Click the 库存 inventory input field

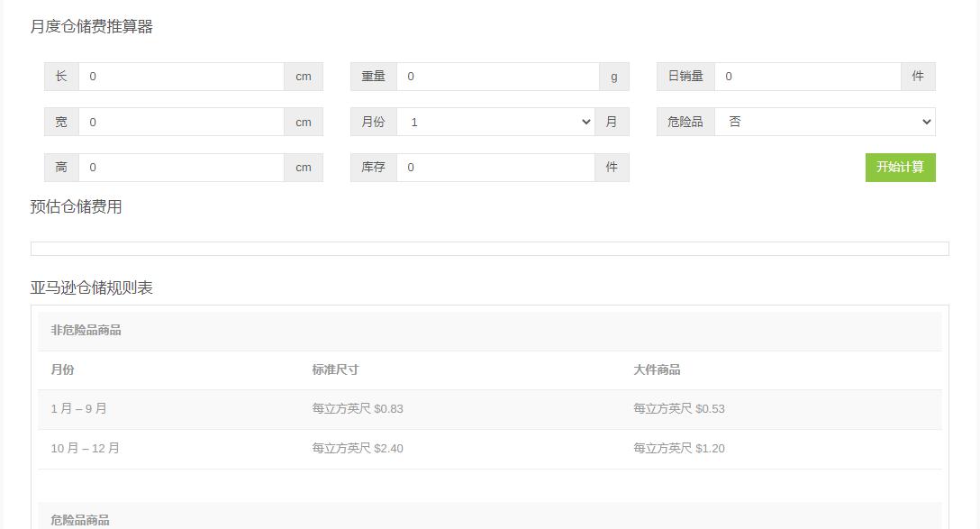pos(495,167)
